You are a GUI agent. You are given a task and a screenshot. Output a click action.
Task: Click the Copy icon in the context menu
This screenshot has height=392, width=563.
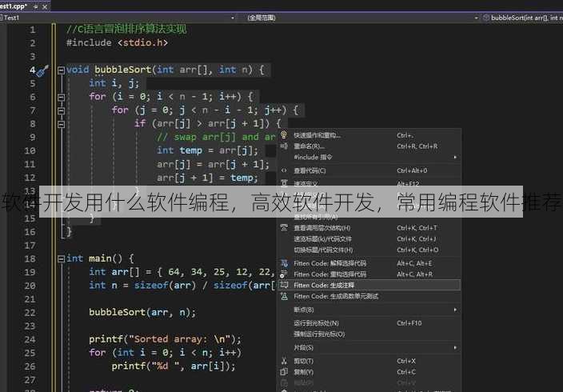click(284, 372)
